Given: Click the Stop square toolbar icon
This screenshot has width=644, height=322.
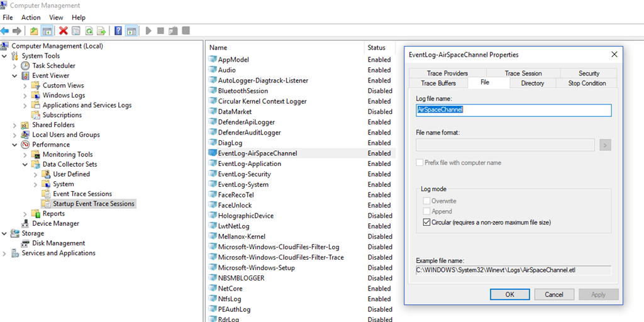Looking at the screenshot, I should click(x=160, y=31).
